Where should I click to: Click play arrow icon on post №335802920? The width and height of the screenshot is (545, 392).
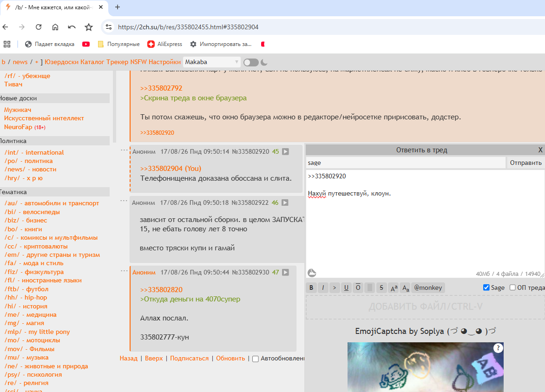pos(285,151)
